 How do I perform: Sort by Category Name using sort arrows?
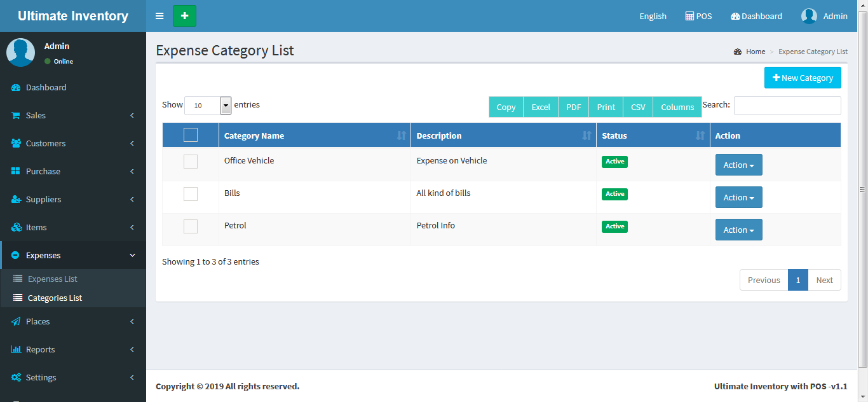point(401,135)
